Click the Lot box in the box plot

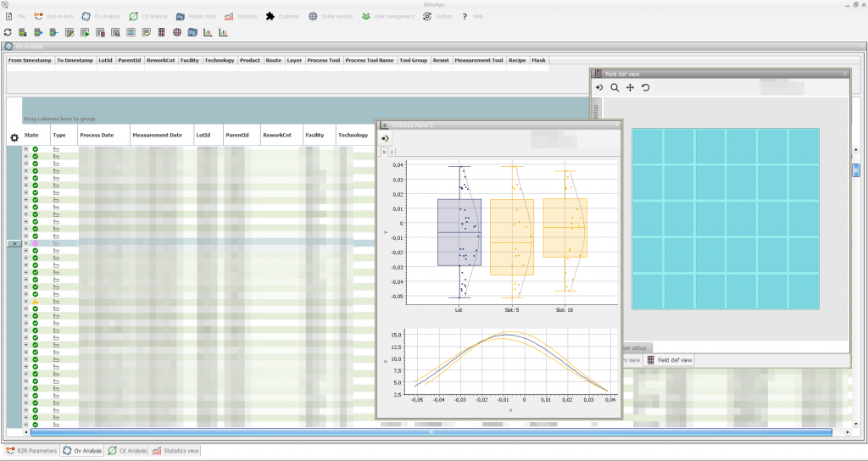click(x=459, y=232)
